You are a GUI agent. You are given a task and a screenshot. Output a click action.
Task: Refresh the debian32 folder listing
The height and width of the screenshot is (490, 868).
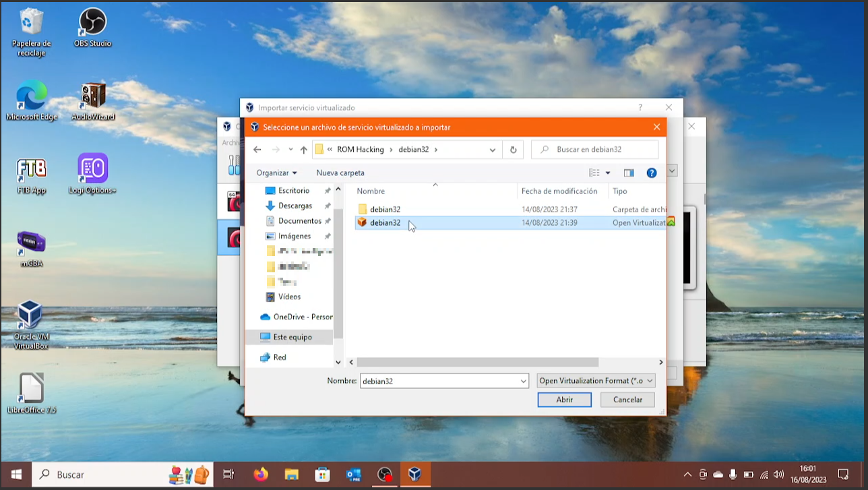[514, 150]
